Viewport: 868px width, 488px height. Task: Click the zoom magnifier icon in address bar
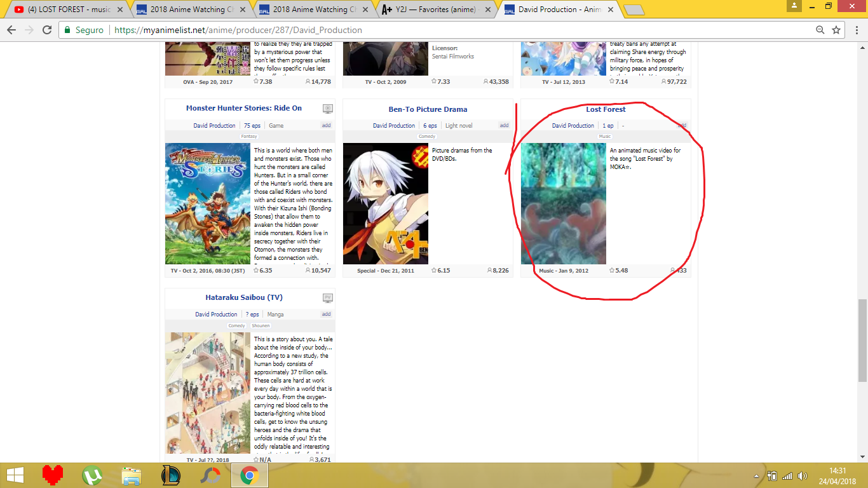(x=820, y=30)
